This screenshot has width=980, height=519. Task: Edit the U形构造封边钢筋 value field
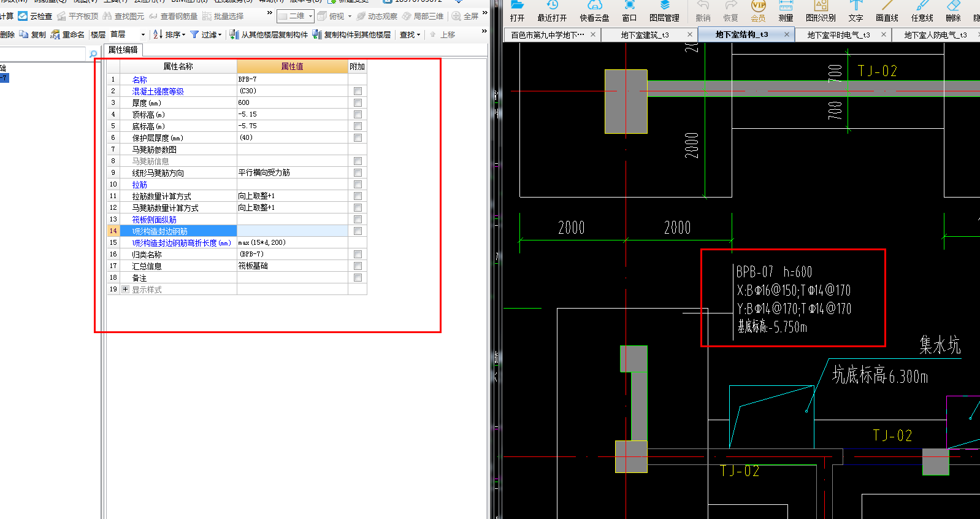(292, 231)
